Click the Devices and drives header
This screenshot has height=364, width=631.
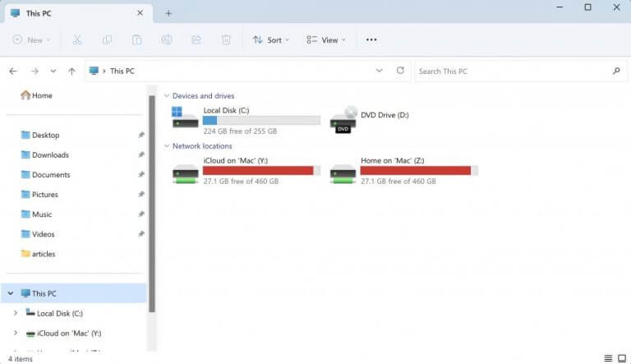point(203,96)
